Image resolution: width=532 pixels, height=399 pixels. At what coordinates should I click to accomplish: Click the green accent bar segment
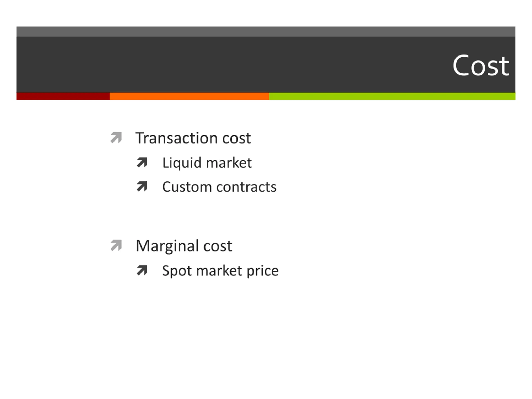coord(392,96)
